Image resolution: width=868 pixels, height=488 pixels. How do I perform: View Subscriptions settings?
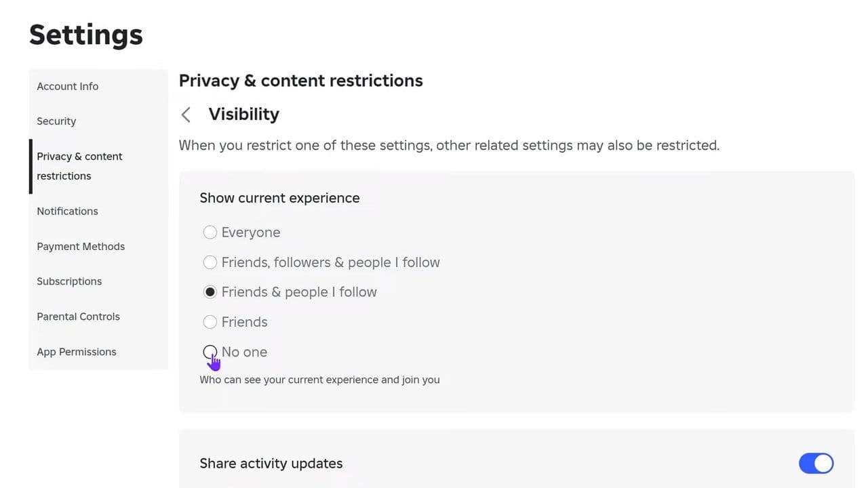69,281
